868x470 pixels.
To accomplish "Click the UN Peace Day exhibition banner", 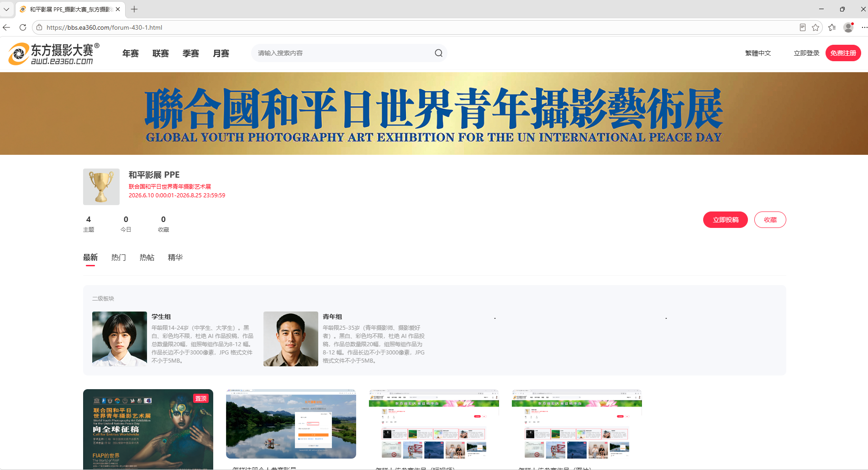I will coord(434,113).
